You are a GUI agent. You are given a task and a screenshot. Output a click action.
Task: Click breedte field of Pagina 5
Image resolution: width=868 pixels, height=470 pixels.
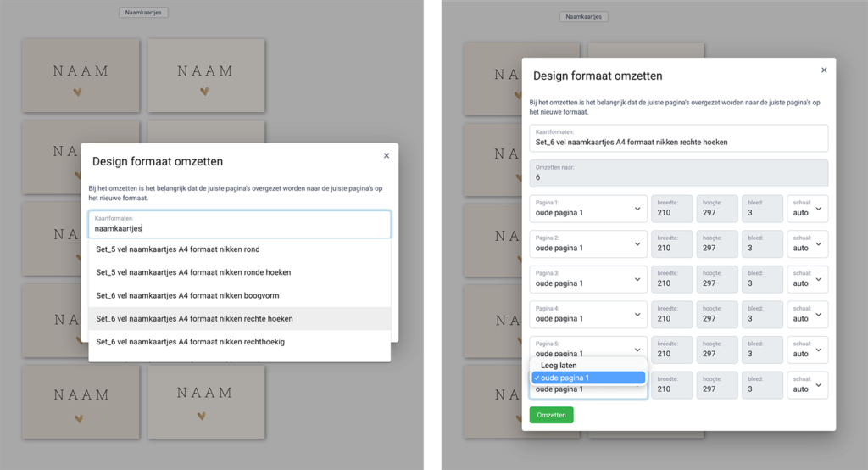671,350
